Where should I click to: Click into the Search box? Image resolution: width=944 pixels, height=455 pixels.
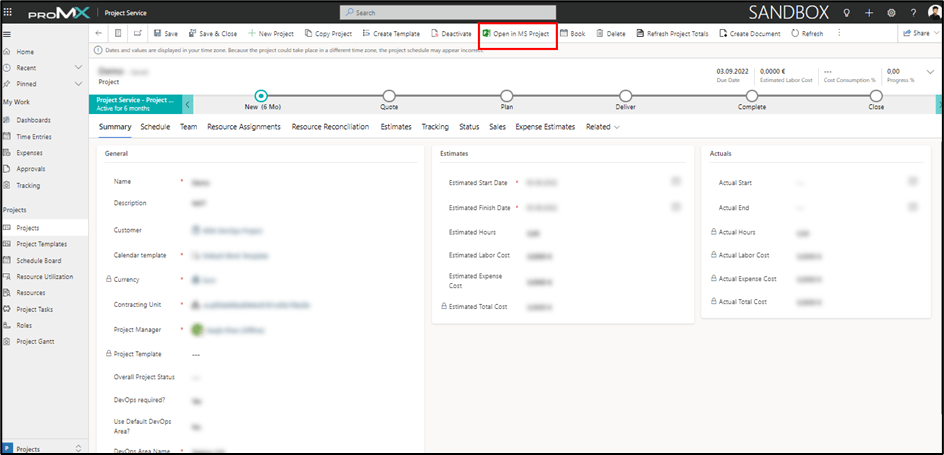pyautogui.click(x=446, y=12)
